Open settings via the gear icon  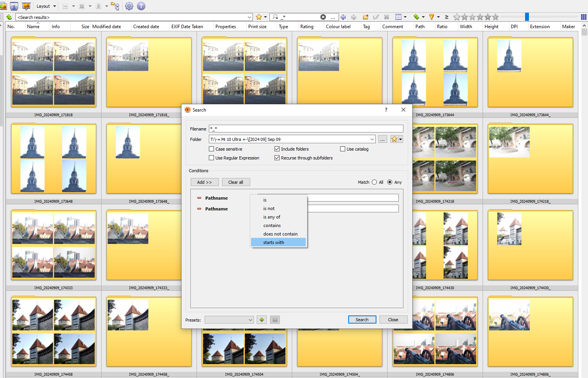coord(129,6)
